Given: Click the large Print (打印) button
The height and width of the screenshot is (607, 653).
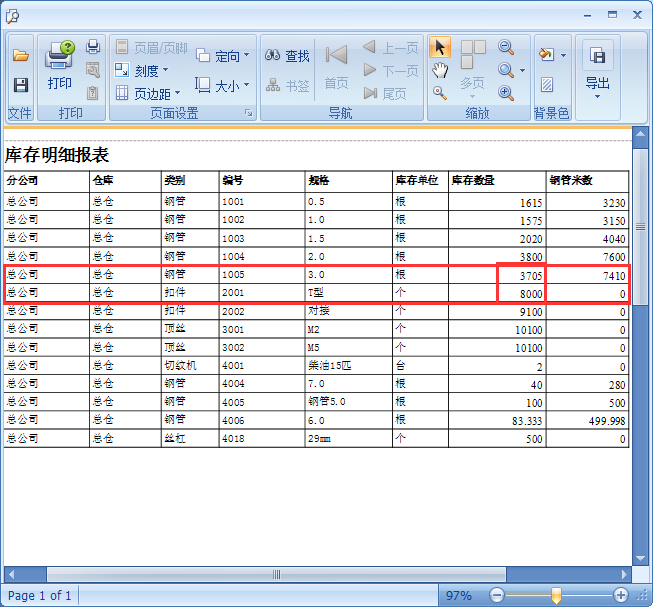Looking at the screenshot, I should pyautogui.click(x=60, y=66).
